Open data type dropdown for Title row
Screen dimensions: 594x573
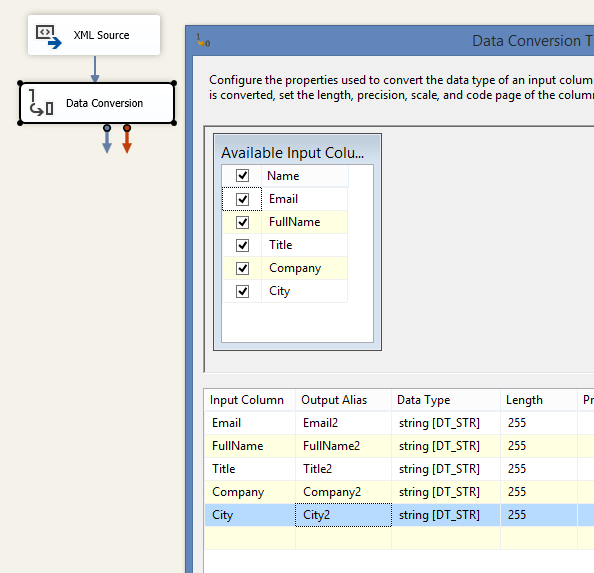coord(446,469)
